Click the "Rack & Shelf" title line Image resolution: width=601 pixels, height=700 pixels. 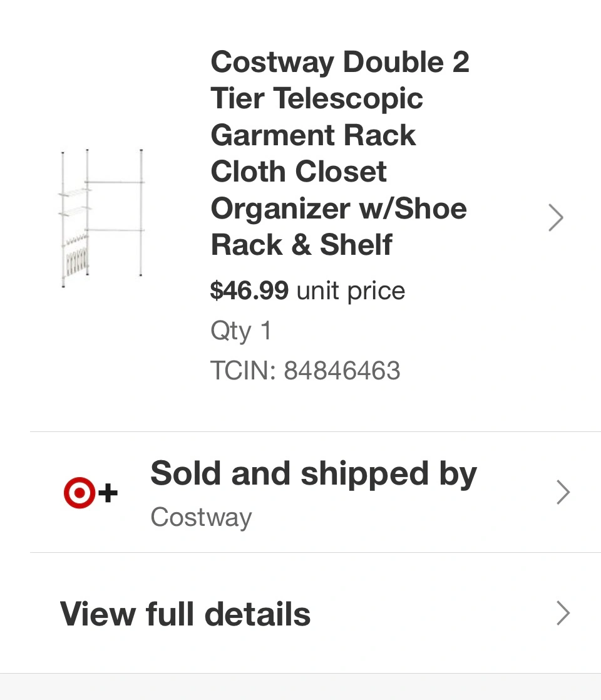pyautogui.click(x=301, y=245)
